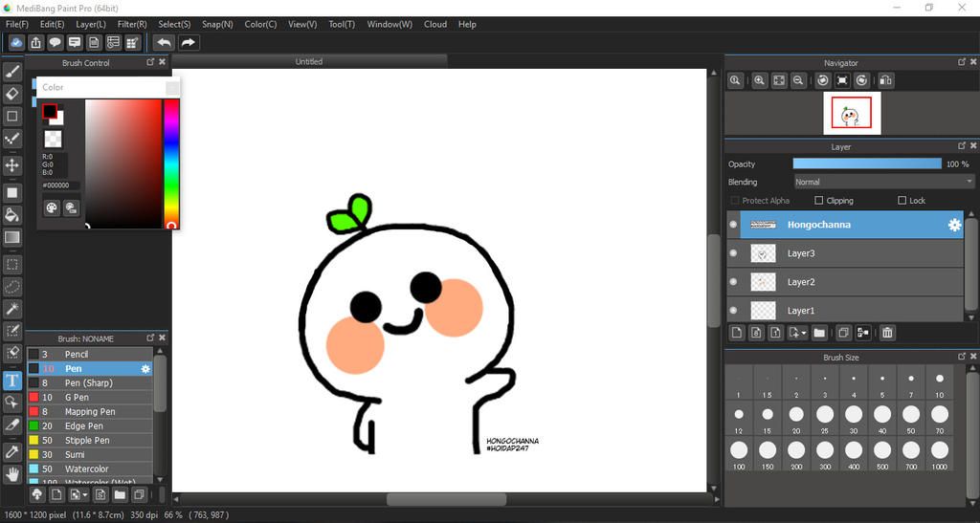Viewport: 980px width, 523px height.
Task: Hide the Hongochanna layer
Action: [734, 225]
